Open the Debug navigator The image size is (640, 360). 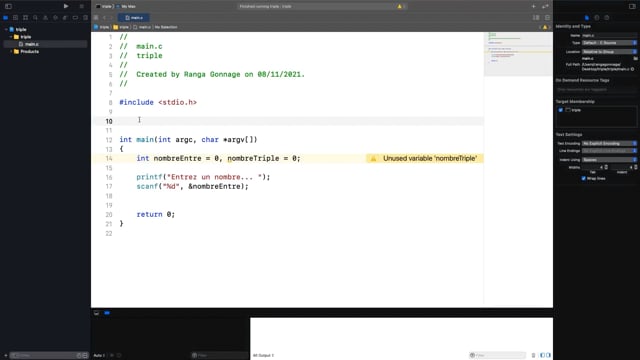pyautogui.click(x=65, y=18)
